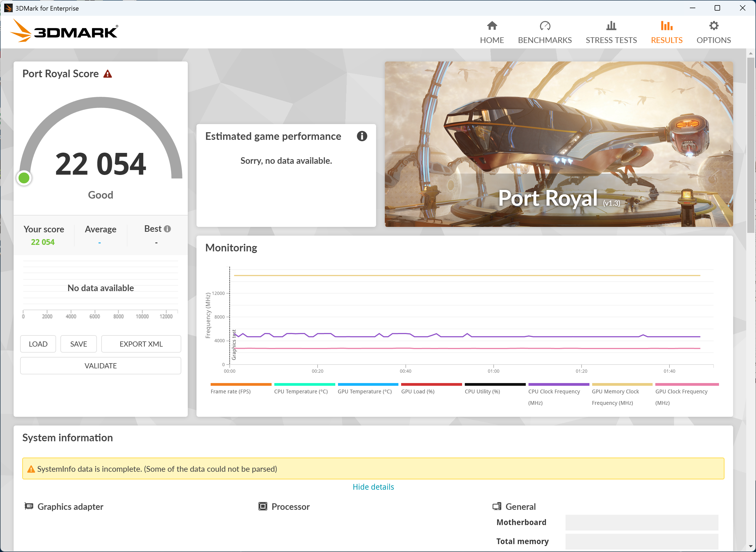Click the 01:00 time label on chart axis
The width and height of the screenshot is (756, 552).
[x=493, y=371]
